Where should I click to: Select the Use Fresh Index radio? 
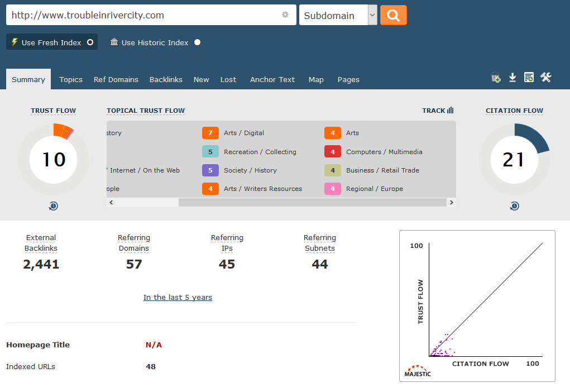pyautogui.click(x=90, y=42)
